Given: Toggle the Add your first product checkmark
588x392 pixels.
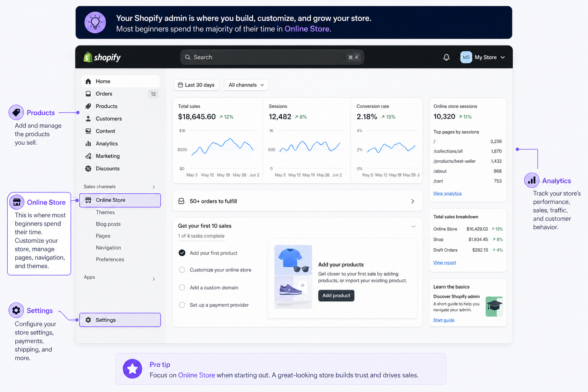Looking at the screenshot, I should (182, 253).
